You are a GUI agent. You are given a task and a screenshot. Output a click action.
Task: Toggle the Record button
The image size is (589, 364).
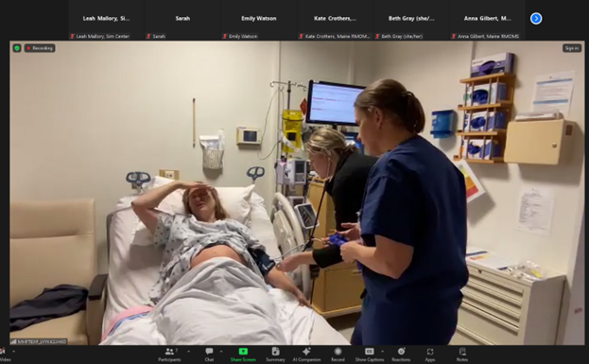(338, 355)
